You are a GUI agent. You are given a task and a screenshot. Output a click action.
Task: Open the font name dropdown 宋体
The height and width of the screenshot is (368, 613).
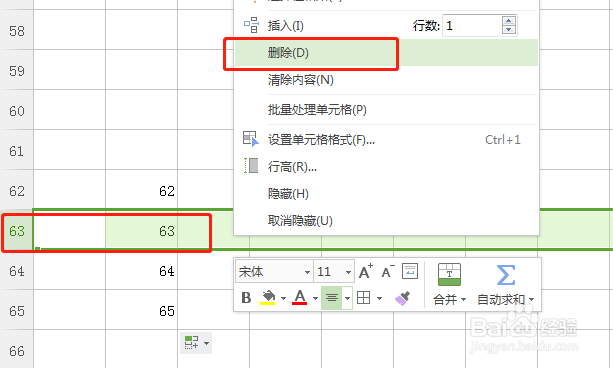pyautogui.click(x=307, y=272)
